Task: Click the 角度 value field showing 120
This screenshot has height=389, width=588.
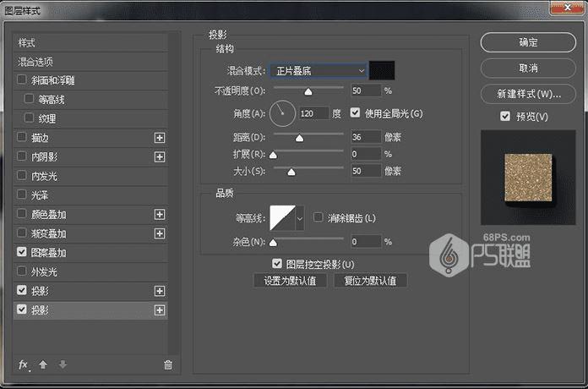Action: click(314, 113)
